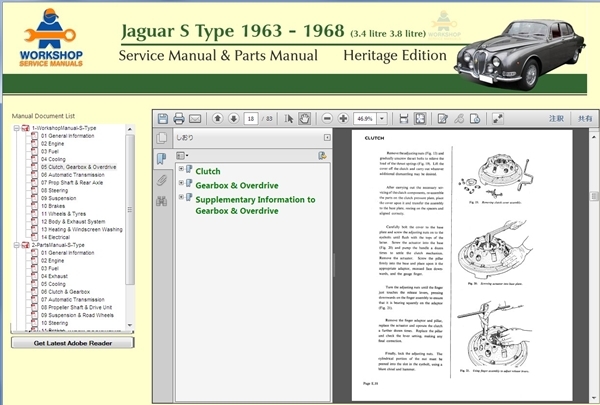The image size is (600, 405).
Task: Click the sign document icon
Action: click(475, 119)
